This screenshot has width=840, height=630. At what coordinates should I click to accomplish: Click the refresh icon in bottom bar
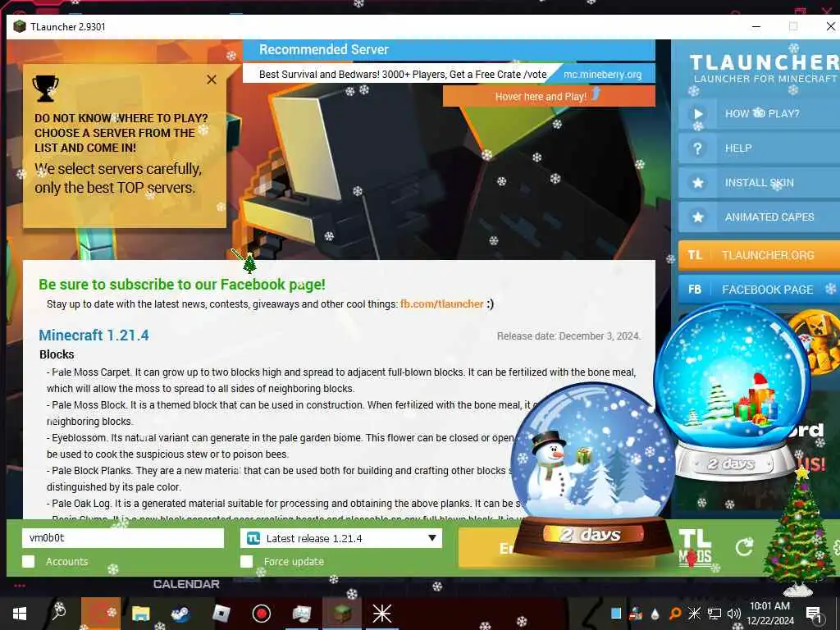pyautogui.click(x=744, y=547)
